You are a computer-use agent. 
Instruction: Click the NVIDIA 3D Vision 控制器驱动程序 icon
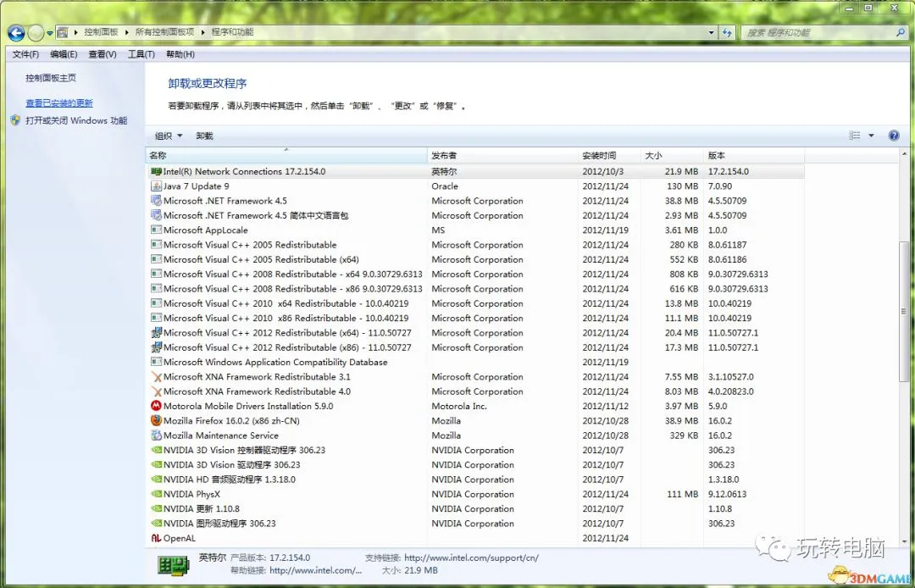[x=156, y=450]
